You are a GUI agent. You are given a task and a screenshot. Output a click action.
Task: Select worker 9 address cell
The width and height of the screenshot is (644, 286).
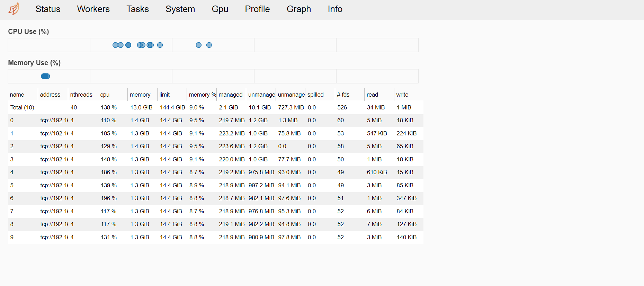tap(54, 237)
